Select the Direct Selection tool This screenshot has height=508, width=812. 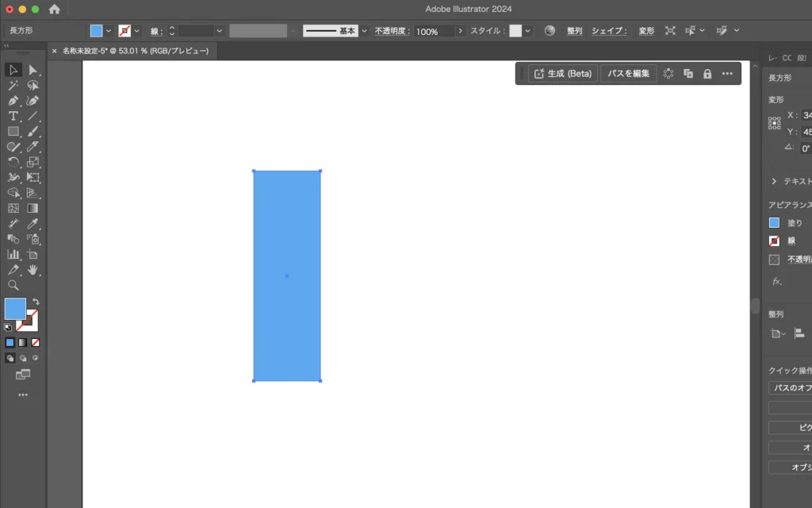33,70
